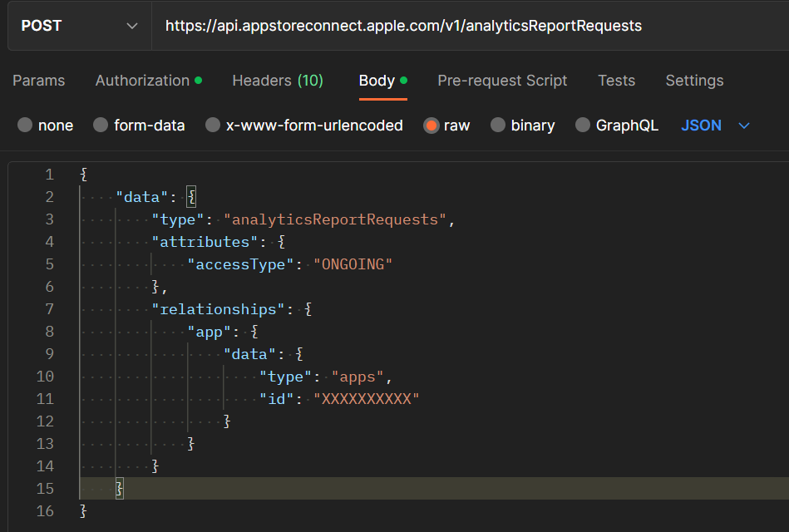Expand the JSON format dropdown
The height and width of the screenshot is (532, 789).
pyautogui.click(x=715, y=126)
